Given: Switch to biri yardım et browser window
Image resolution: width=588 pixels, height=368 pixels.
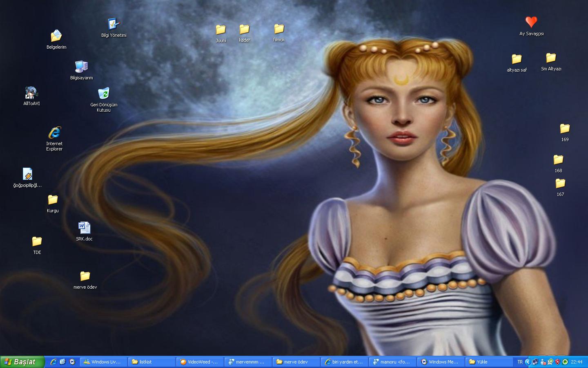Looking at the screenshot, I should tap(345, 362).
